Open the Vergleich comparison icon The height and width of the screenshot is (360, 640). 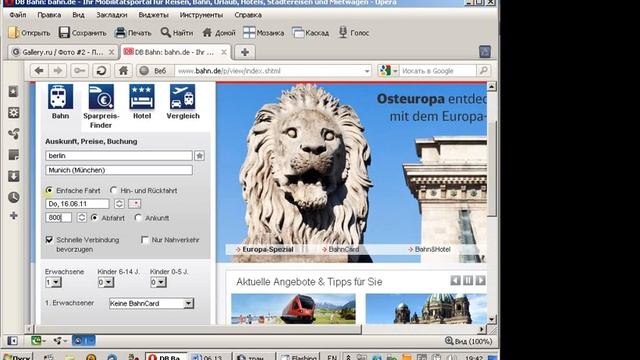pos(183,97)
